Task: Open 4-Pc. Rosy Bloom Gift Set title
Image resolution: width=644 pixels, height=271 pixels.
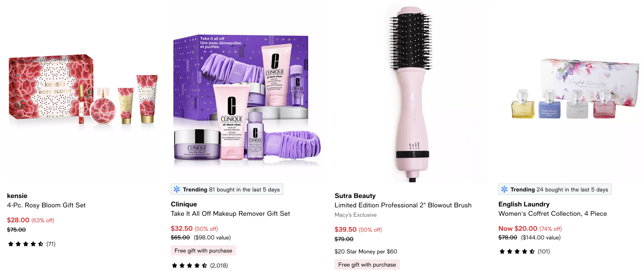Action: (x=46, y=205)
